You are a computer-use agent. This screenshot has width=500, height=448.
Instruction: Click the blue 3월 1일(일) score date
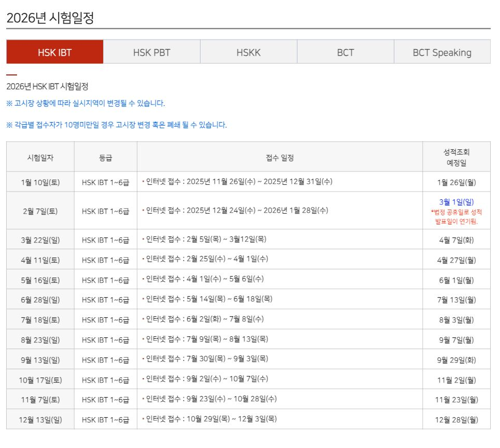click(x=456, y=202)
